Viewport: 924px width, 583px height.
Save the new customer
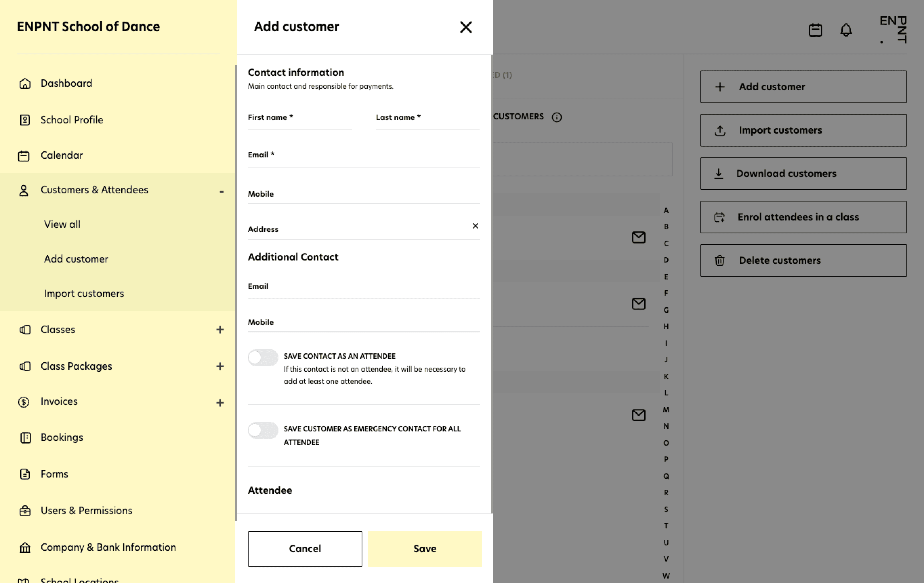[425, 549]
